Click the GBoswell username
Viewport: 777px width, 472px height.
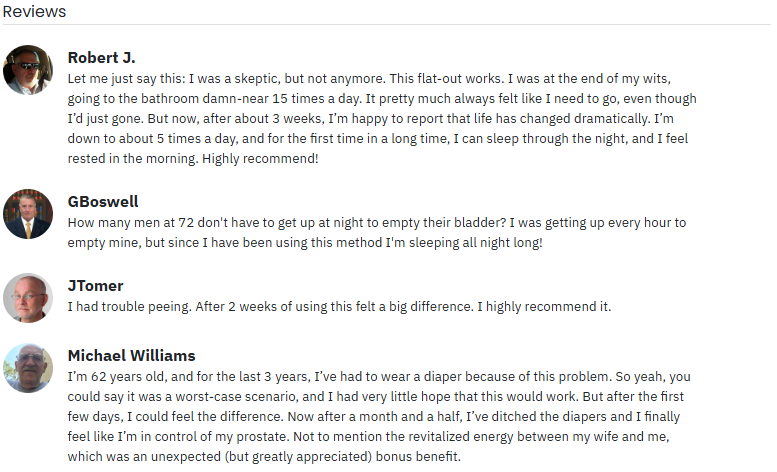click(x=103, y=202)
